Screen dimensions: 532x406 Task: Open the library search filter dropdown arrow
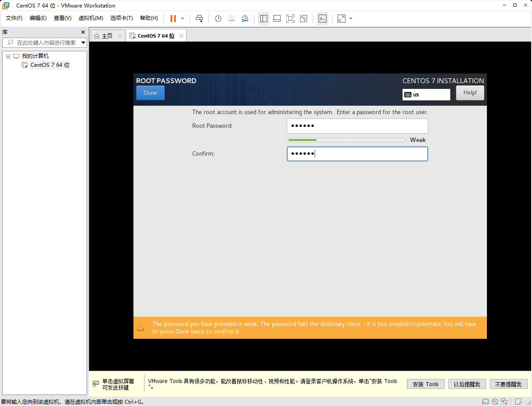point(84,43)
